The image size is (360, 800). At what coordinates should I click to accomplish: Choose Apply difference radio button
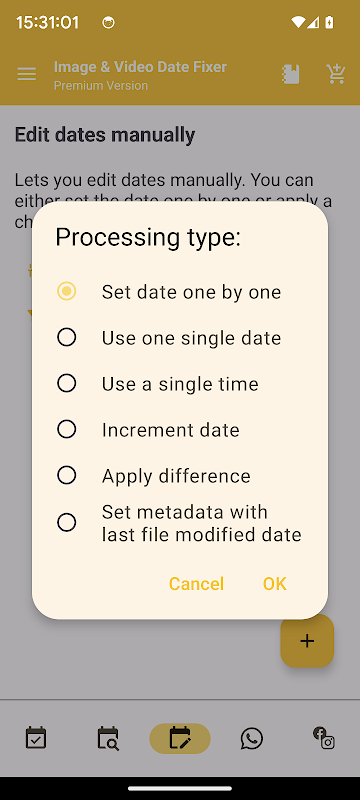(x=180, y=476)
